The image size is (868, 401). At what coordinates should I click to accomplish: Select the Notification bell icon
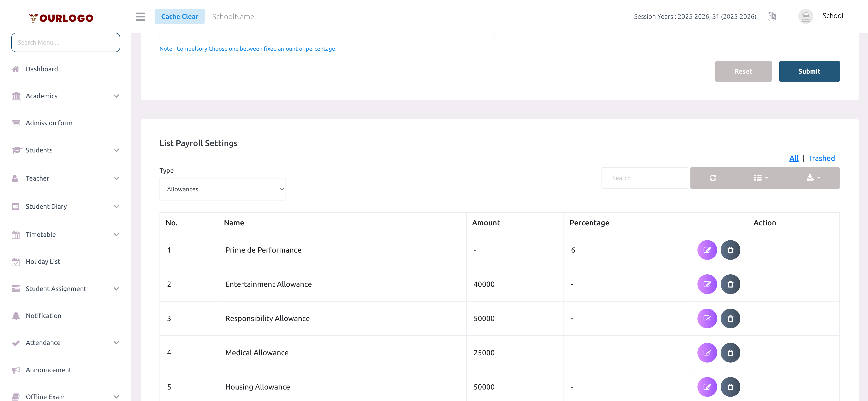(x=15, y=316)
